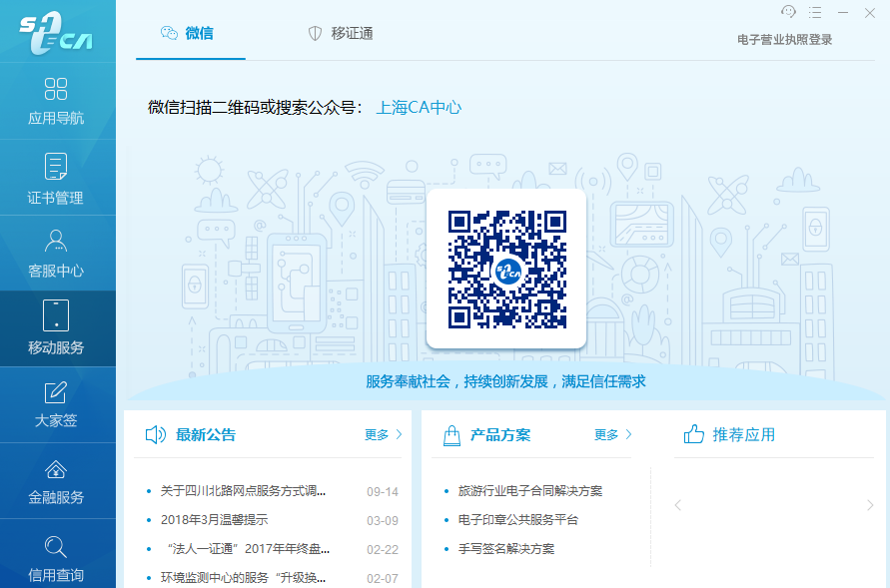Switch to the 移证通 tab

[341, 33]
